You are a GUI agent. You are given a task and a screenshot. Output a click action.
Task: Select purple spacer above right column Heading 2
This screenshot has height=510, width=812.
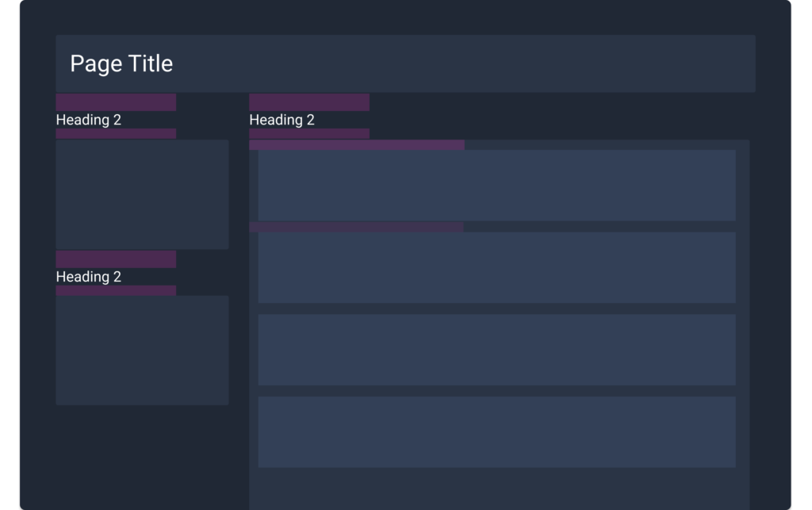(309, 102)
